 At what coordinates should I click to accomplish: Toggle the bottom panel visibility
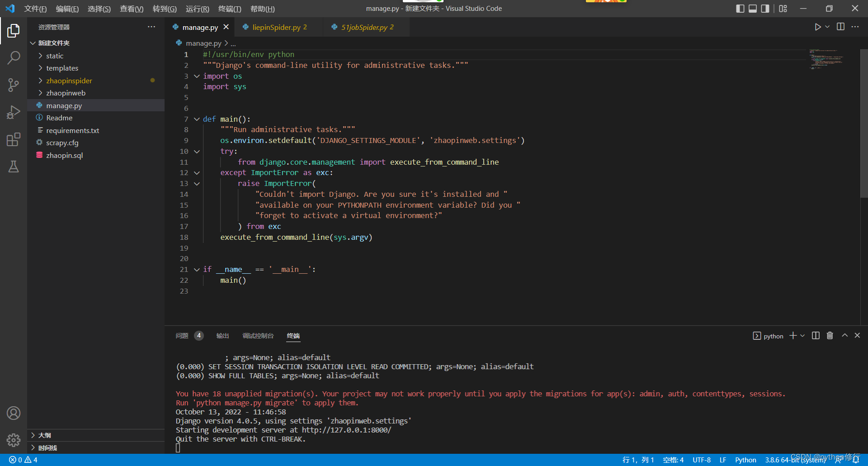(x=753, y=9)
